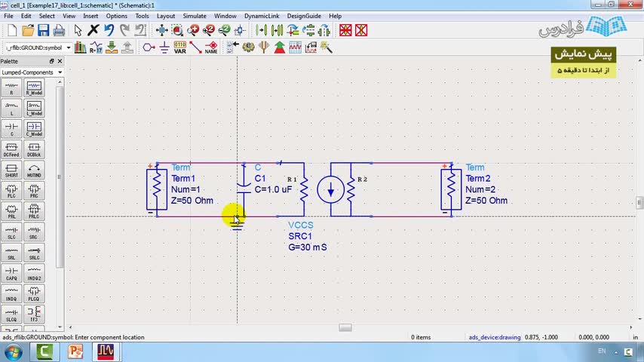Open the Tools menu

(142, 16)
